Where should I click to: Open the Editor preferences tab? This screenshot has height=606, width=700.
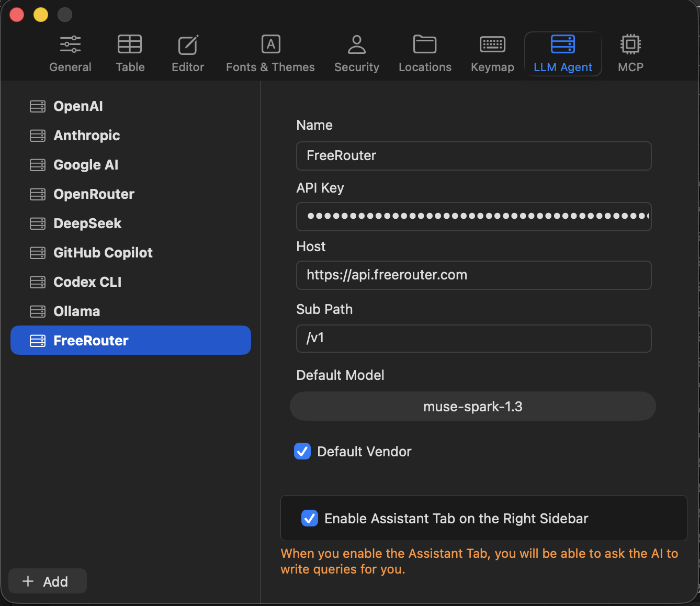pos(188,53)
